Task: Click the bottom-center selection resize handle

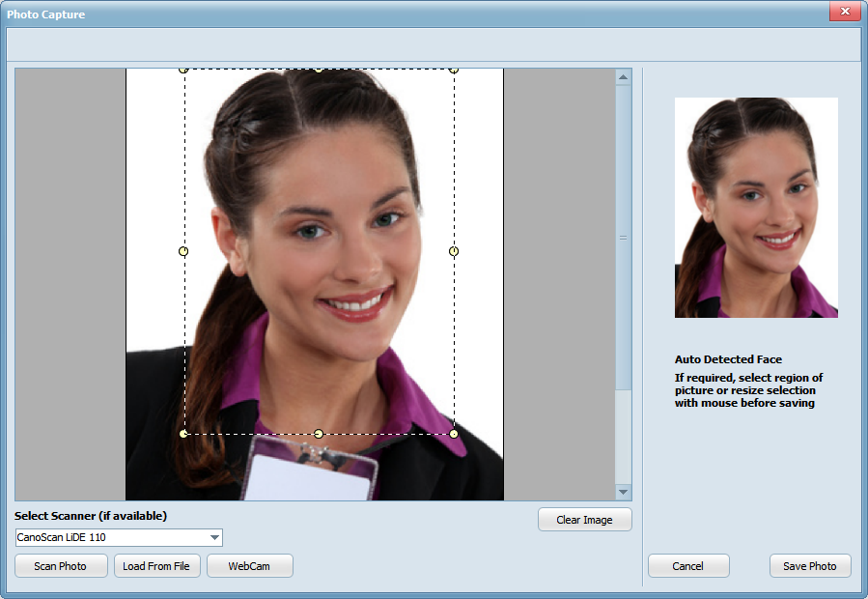Action: pos(319,434)
